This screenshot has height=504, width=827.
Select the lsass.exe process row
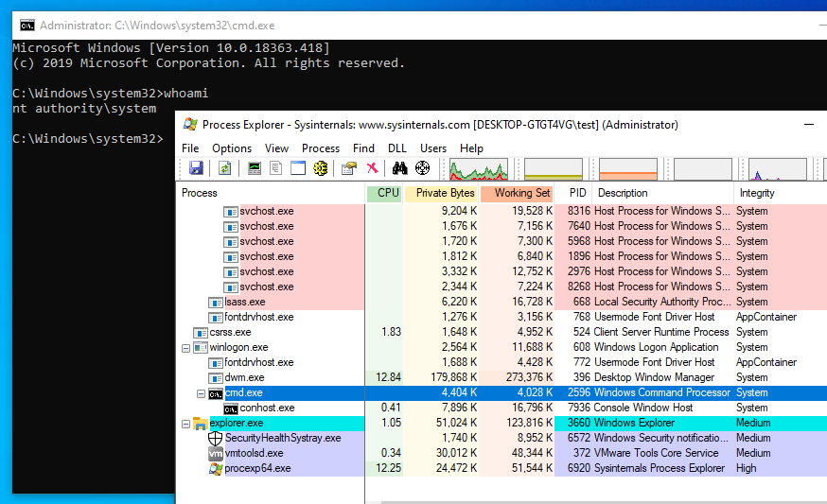501,302
